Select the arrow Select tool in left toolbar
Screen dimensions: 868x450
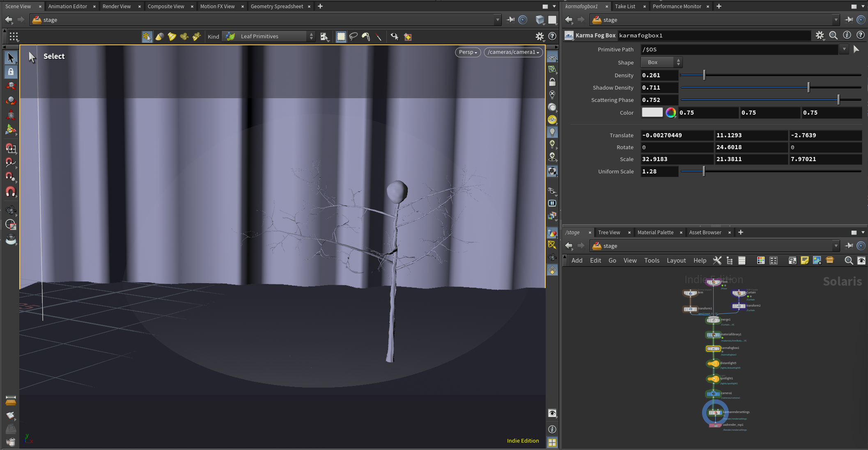11,58
